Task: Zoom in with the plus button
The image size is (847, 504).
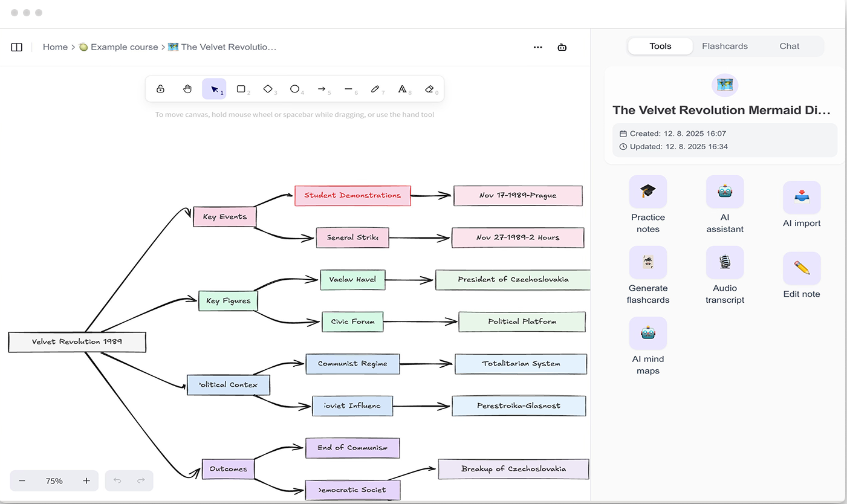Action: (86, 481)
